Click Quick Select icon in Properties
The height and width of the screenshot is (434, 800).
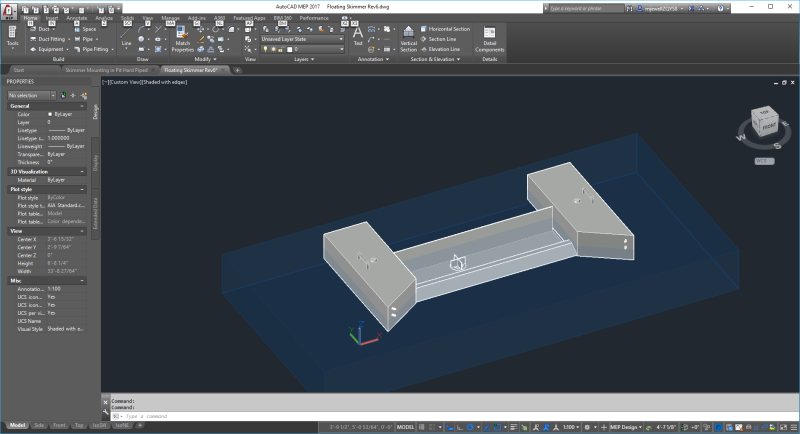83,95
